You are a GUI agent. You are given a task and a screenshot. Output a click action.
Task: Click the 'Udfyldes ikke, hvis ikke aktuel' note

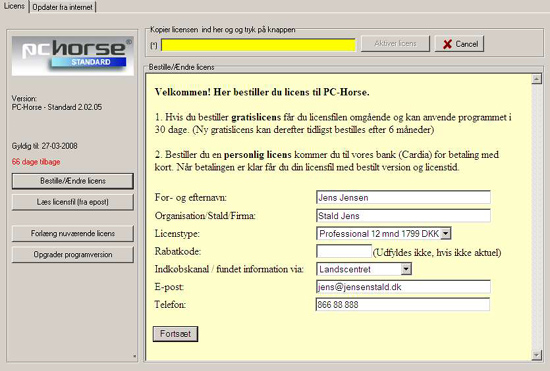437,252
